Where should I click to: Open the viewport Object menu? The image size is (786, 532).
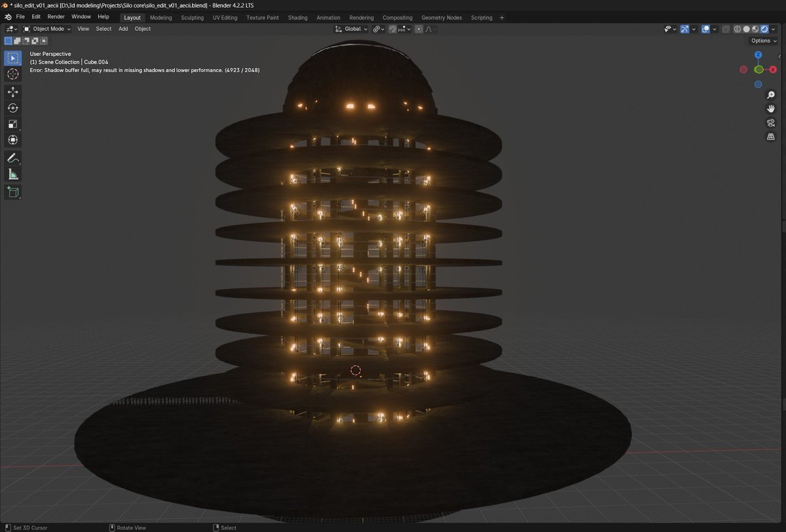coord(143,29)
